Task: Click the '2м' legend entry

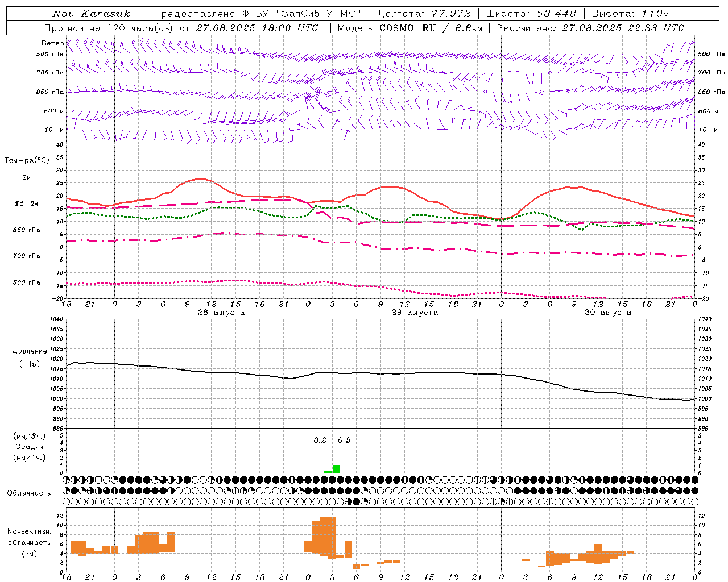Action: 27,178
